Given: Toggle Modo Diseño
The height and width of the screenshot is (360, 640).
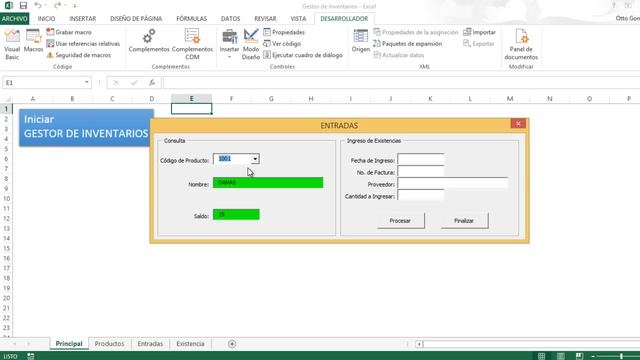Looking at the screenshot, I should tap(251, 45).
